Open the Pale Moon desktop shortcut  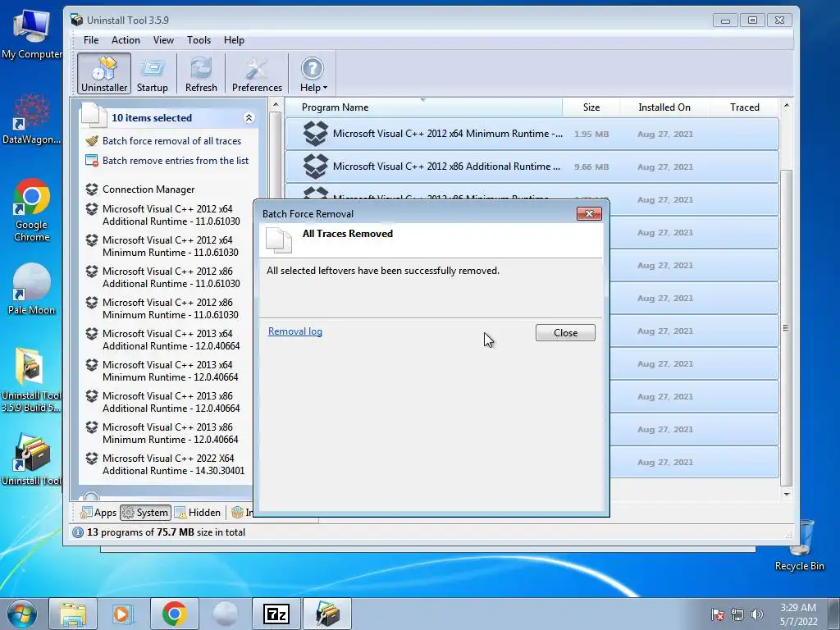point(32,290)
